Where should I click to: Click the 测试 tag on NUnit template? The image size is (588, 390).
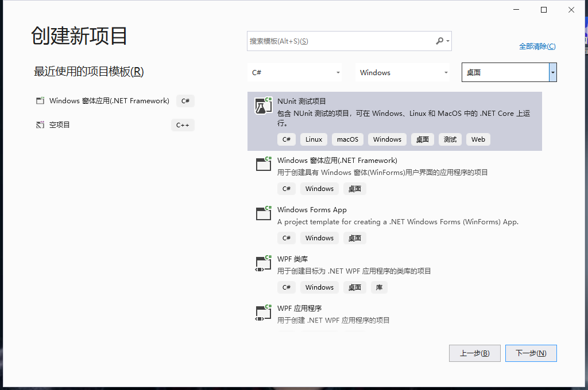[450, 139]
